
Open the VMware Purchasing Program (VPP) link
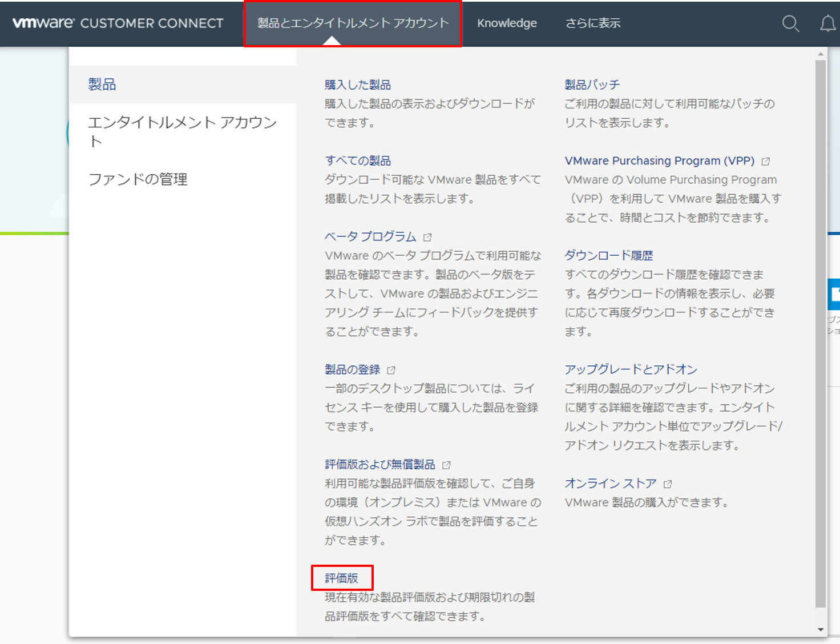660,161
